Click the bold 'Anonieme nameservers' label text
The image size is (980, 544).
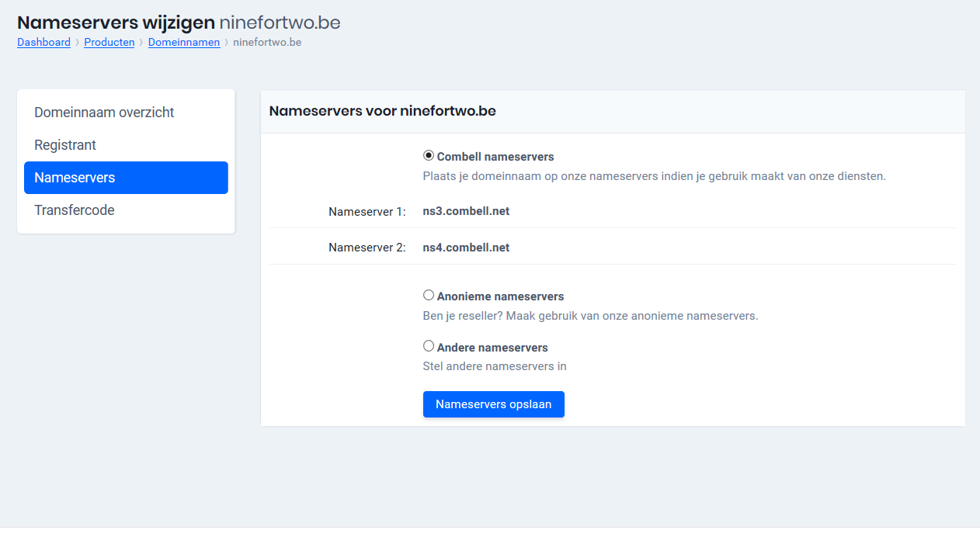tap(500, 296)
